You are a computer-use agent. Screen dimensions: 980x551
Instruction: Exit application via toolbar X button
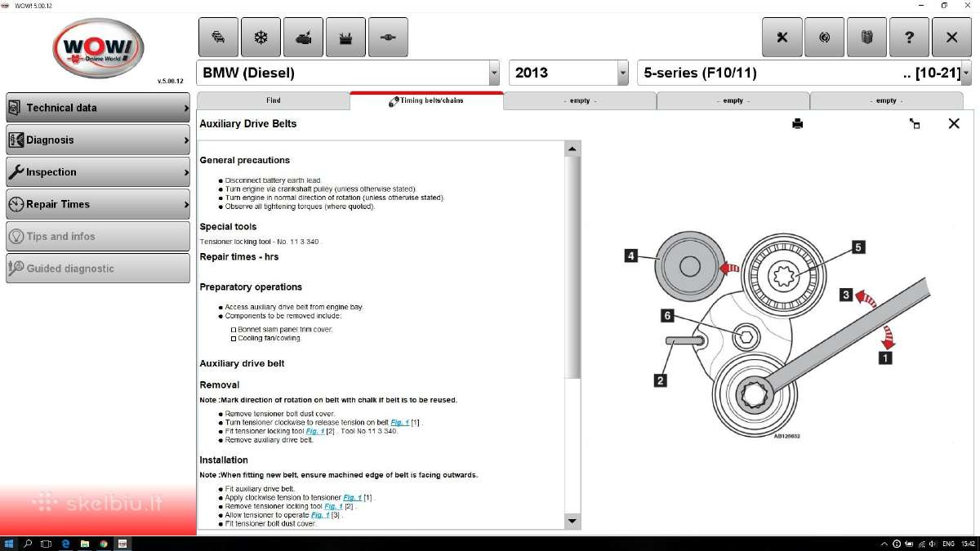(951, 38)
